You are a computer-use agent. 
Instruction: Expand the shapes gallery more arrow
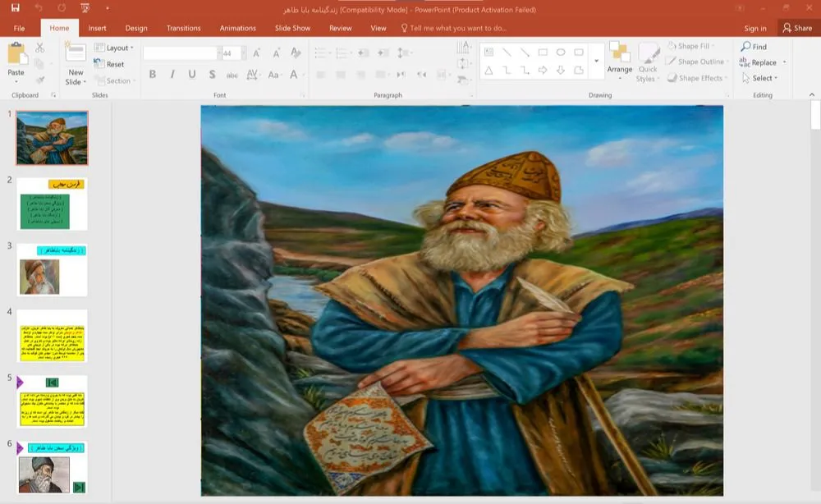(597, 62)
